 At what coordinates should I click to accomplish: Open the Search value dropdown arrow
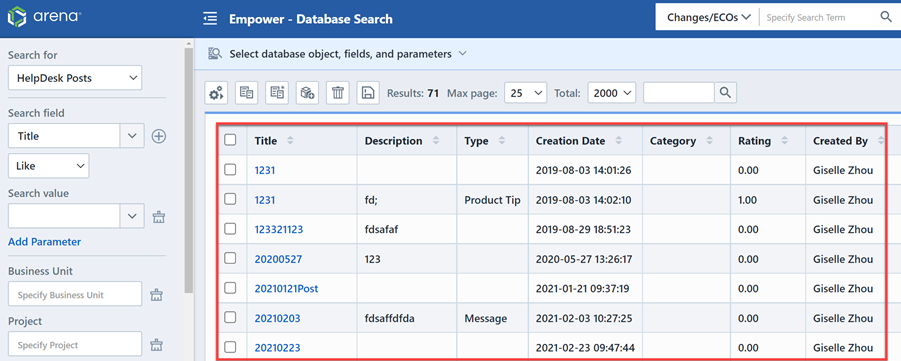point(132,216)
